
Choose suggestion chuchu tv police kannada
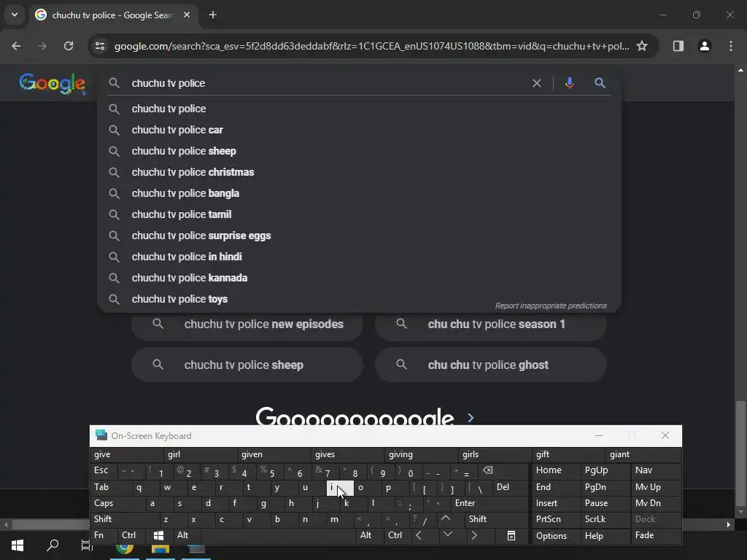pyautogui.click(x=359, y=278)
